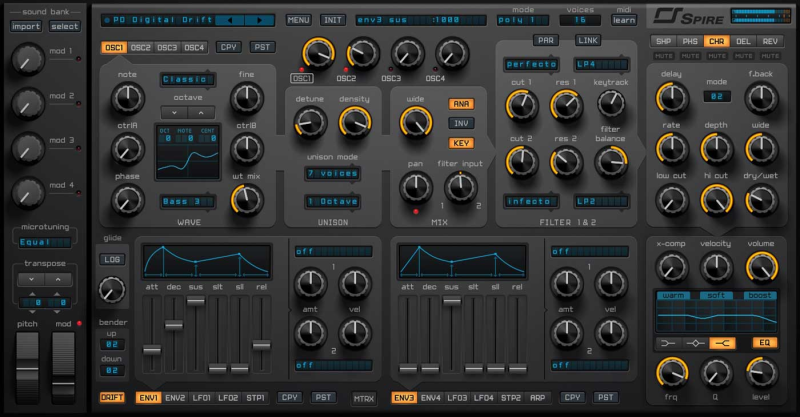800x417 pixels.
Task: Toggle the INV phase invert button
Action: 461,123
